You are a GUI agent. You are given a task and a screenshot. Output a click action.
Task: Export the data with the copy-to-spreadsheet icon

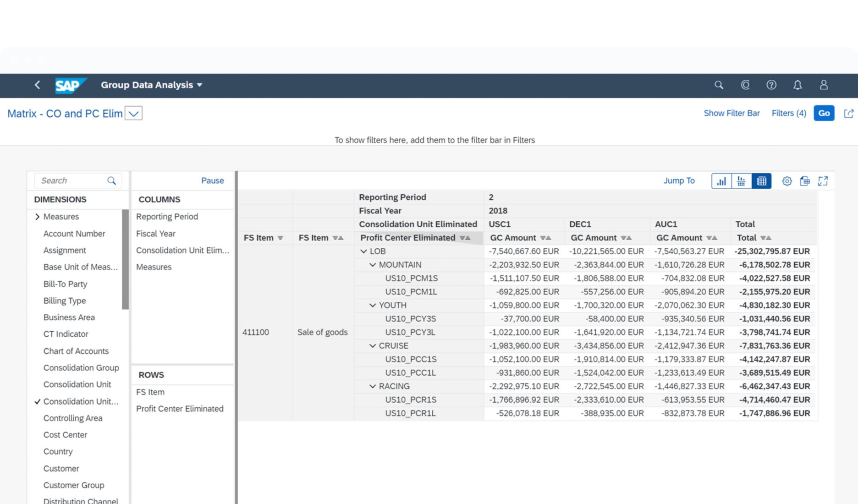tap(805, 181)
